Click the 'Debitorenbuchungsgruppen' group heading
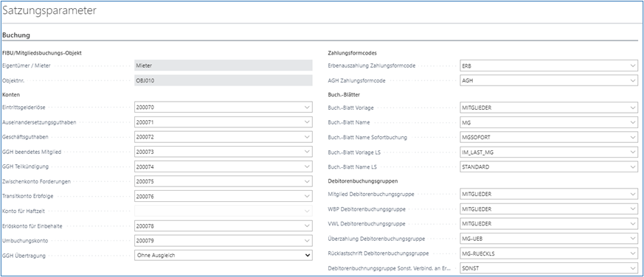 pos(363,180)
